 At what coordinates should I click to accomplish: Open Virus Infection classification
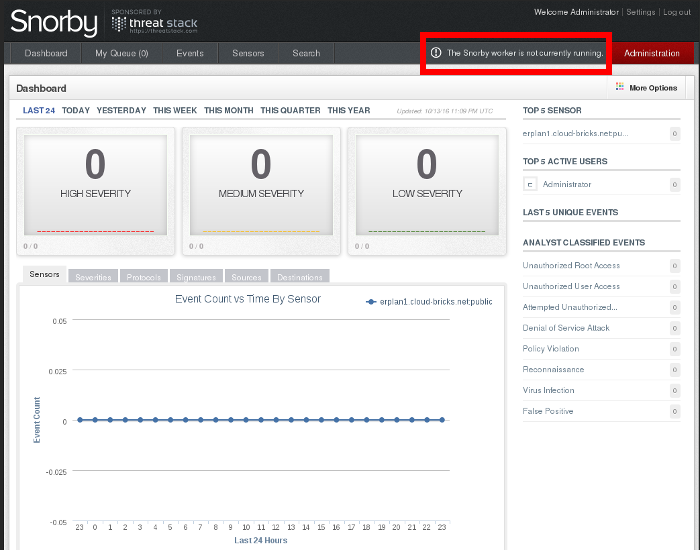pyautogui.click(x=549, y=390)
